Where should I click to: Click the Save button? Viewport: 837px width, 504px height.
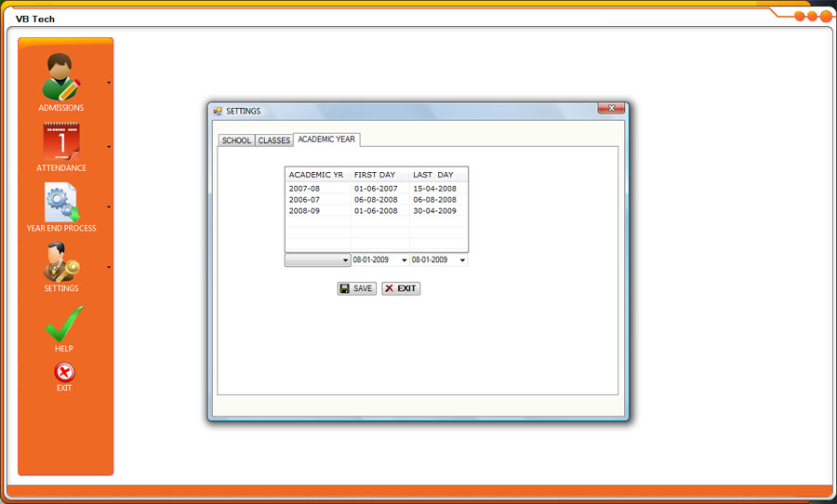(x=356, y=288)
